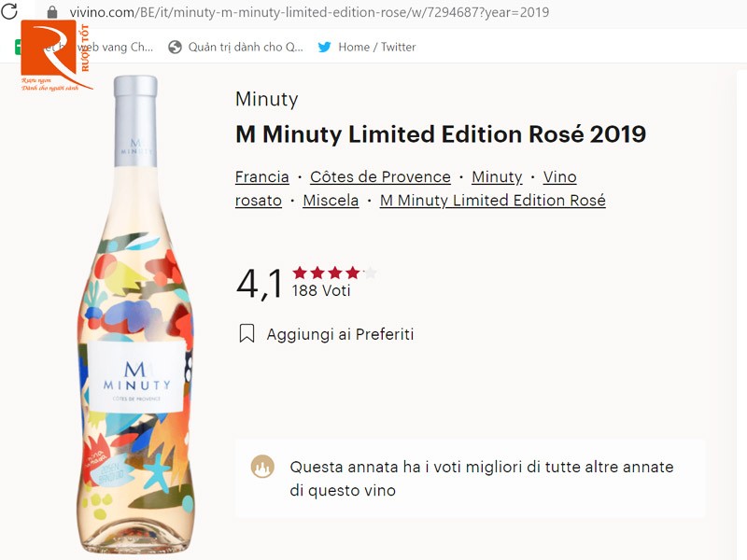Click the bookmark icon beside Aggiungi ai Preferiti
The height and width of the screenshot is (560, 747).
click(247, 334)
